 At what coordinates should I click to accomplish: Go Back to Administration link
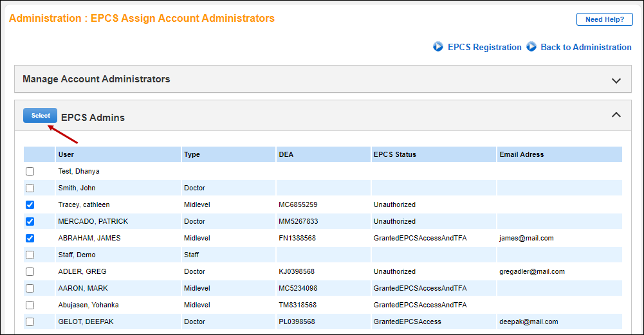pyautogui.click(x=586, y=47)
